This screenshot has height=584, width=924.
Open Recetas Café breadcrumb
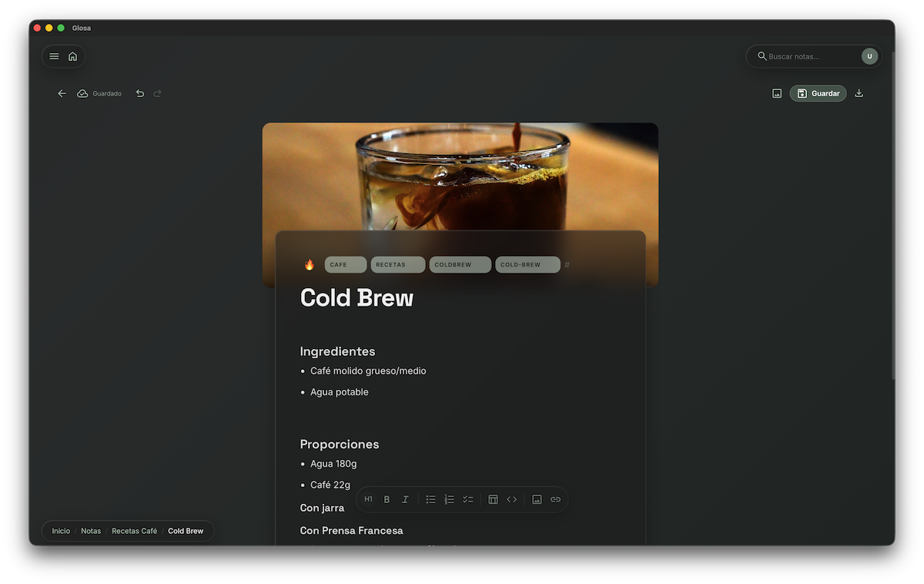point(134,531)
